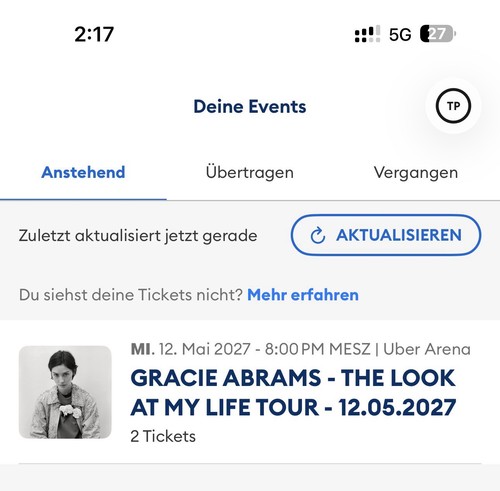
Task: Tap the Zuletzt aktualisiert status text
Action: (138, 236)
